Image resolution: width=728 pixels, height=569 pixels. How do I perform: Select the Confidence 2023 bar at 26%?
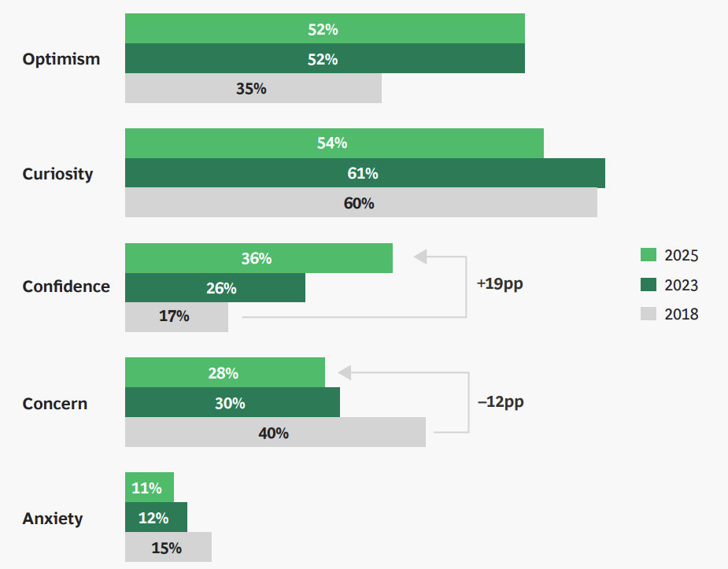pyautogui.click(x=215, y=288)
